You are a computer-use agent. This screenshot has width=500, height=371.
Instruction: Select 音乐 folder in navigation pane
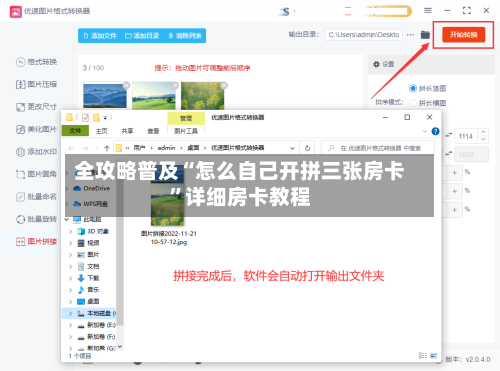point(88,290)
